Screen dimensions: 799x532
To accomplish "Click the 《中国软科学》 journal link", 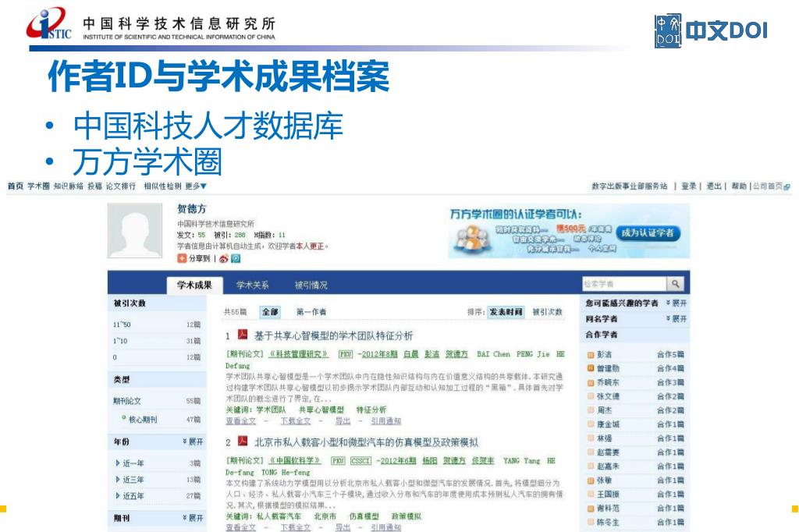I will point(294,461).
